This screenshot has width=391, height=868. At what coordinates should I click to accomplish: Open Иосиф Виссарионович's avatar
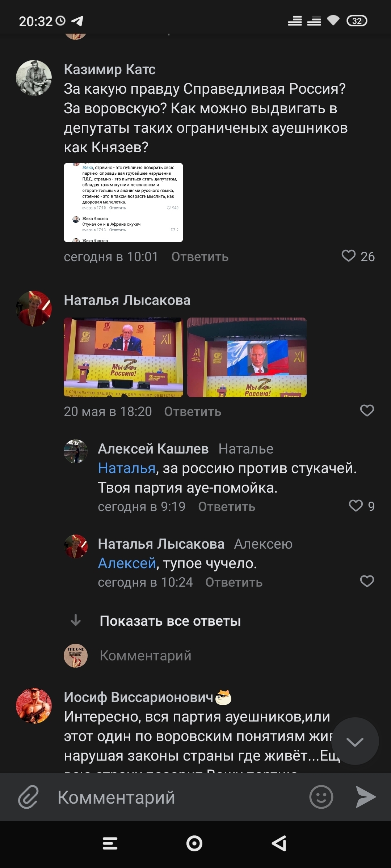[x=34, y=706]
